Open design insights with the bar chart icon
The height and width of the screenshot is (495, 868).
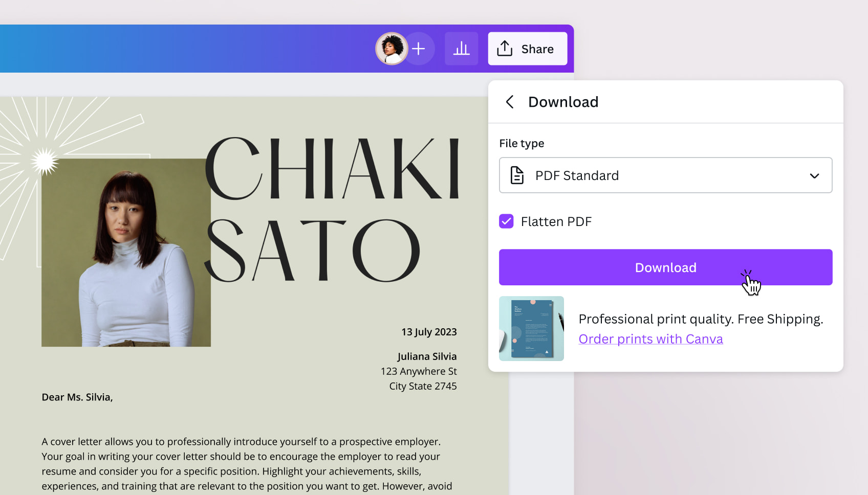pos(461,48)
